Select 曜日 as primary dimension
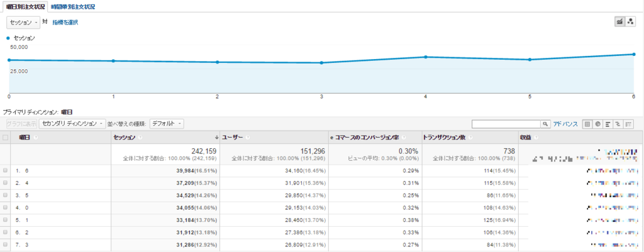Image resolution: width=644 pixels, height=252 pixels. point(67,112)
